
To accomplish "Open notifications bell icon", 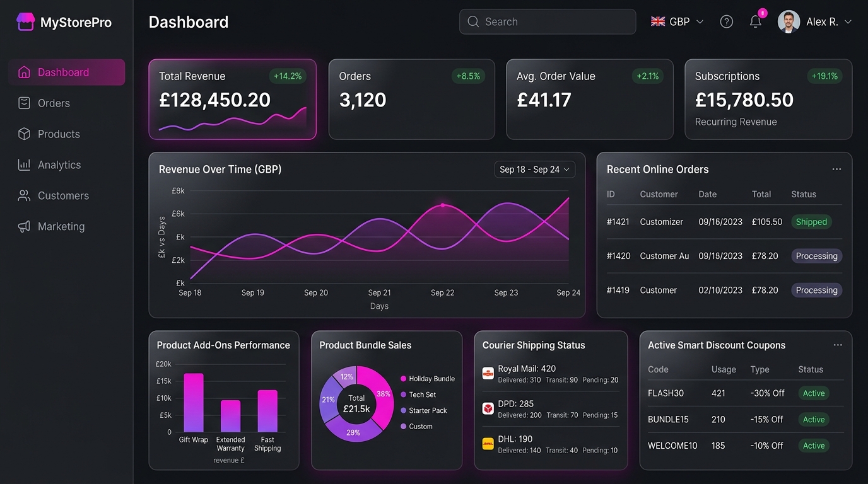I will pos(756,22).
